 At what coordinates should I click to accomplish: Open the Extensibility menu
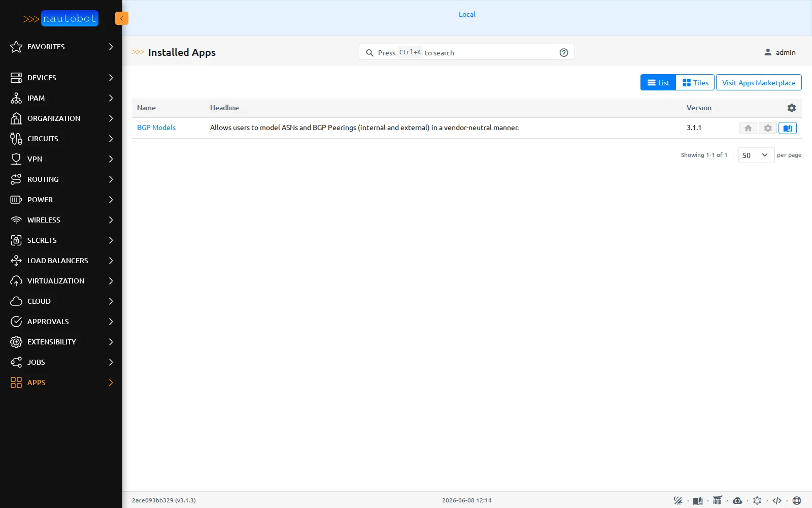61,342
